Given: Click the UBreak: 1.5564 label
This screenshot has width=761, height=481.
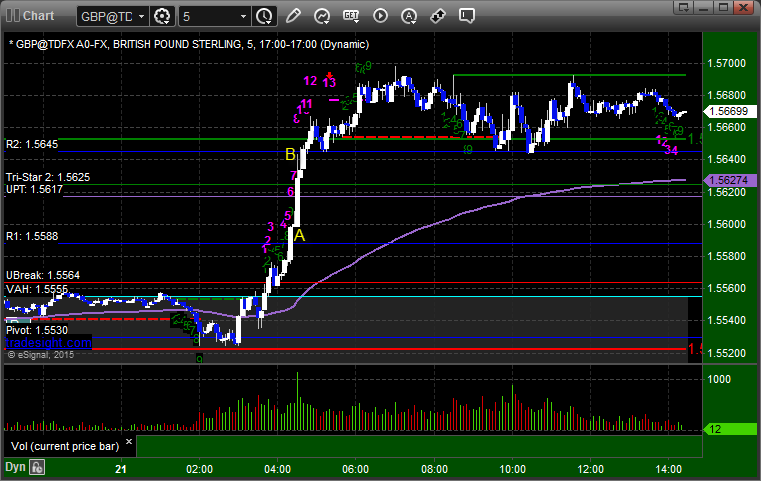Looking at the screenshot, I should [43, 275].
